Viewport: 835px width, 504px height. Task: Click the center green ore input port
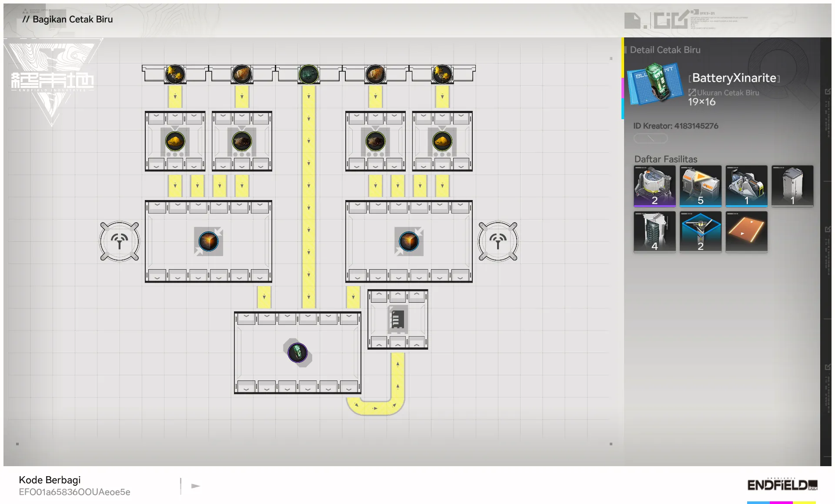309,74
